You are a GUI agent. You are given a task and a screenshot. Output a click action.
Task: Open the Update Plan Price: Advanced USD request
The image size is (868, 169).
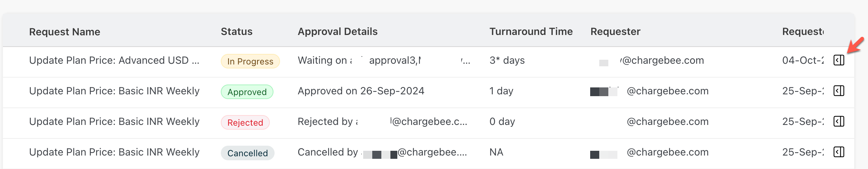114,60
